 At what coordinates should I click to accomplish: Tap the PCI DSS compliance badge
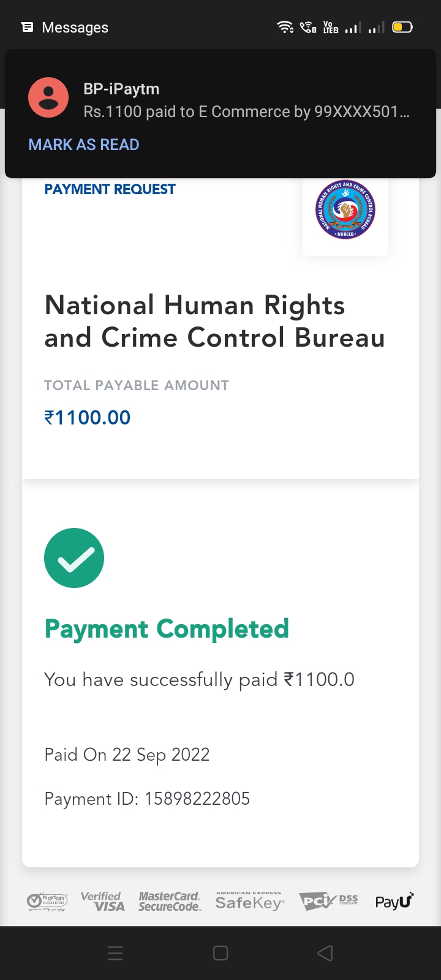coord(328,901)
